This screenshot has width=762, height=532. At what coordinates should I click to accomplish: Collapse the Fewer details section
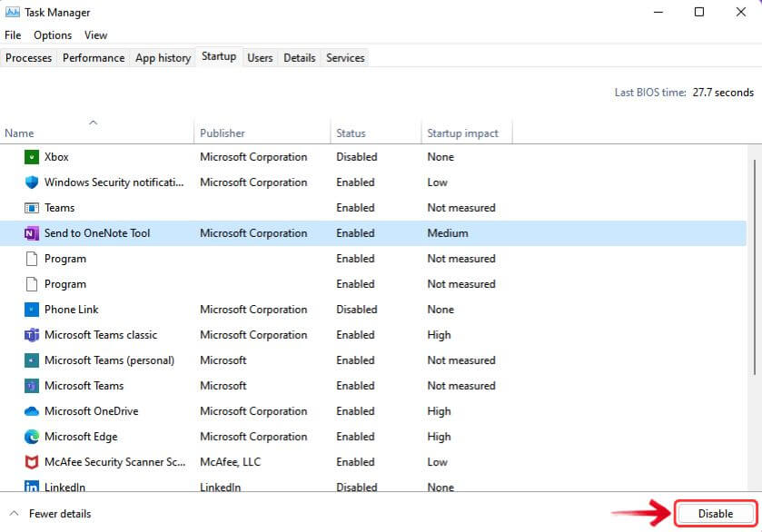[50, 513]
